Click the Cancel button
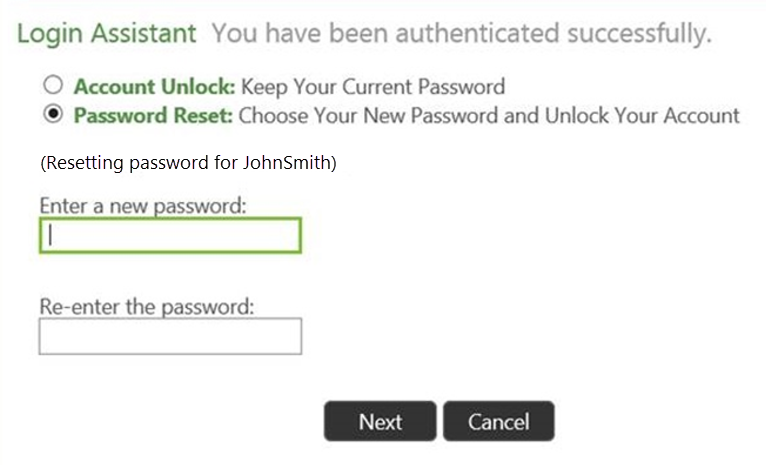This screenshot has width=766, height=465. click(499, 422)
